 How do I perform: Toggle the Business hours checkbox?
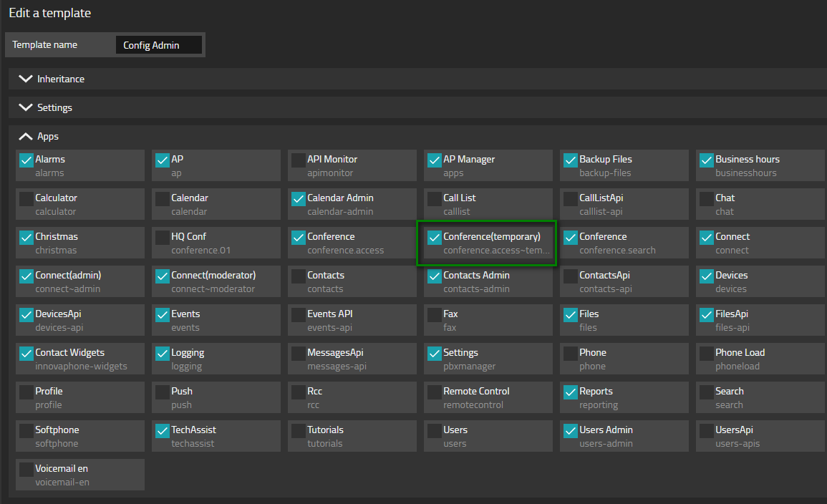[x=707, y=160]
